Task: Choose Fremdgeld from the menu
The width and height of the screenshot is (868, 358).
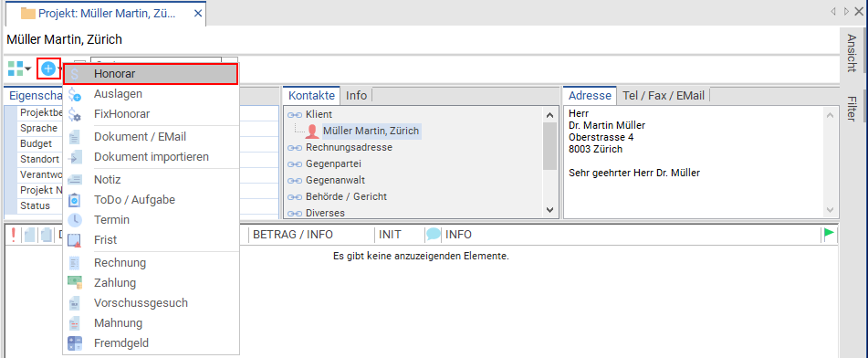Action: point(151,343)
